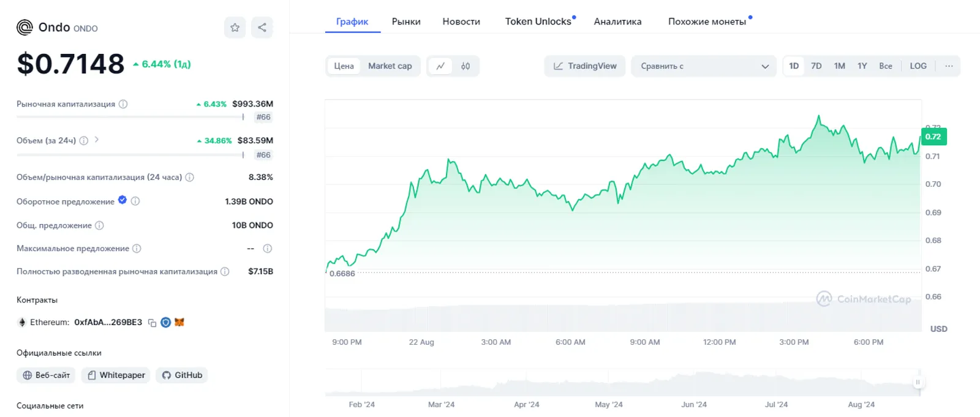Open TradingView chart

tap(585, 66)
